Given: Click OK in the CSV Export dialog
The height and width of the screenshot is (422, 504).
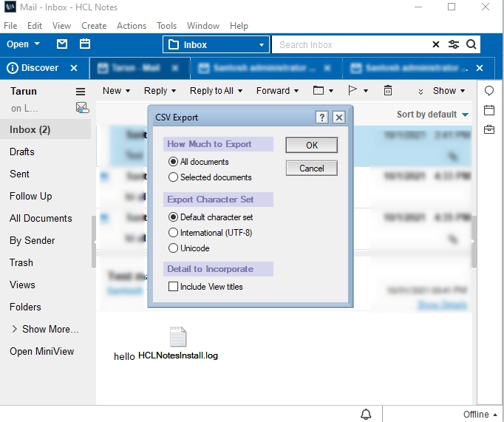Looking at the screenshot, I should (x=311, y=146).
